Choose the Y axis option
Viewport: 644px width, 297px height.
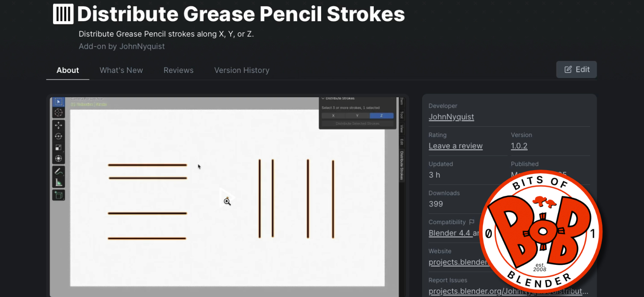point(357,116)
